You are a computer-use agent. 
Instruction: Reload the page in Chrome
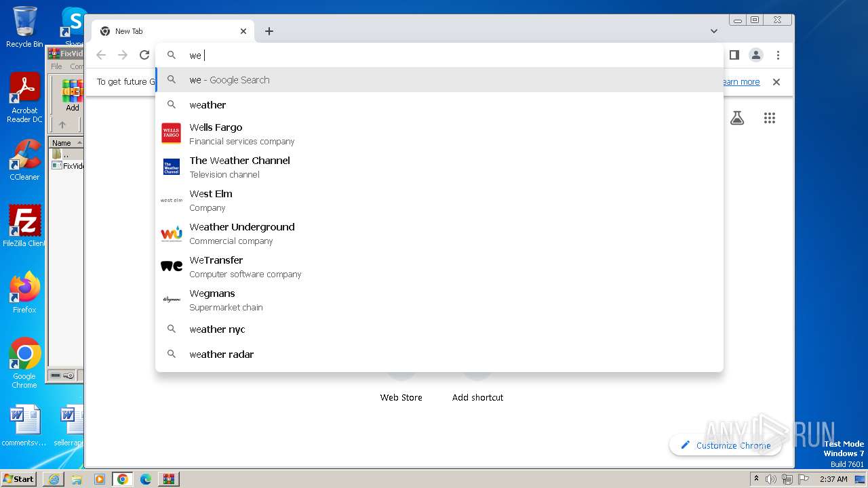click(x=144, y=55)
